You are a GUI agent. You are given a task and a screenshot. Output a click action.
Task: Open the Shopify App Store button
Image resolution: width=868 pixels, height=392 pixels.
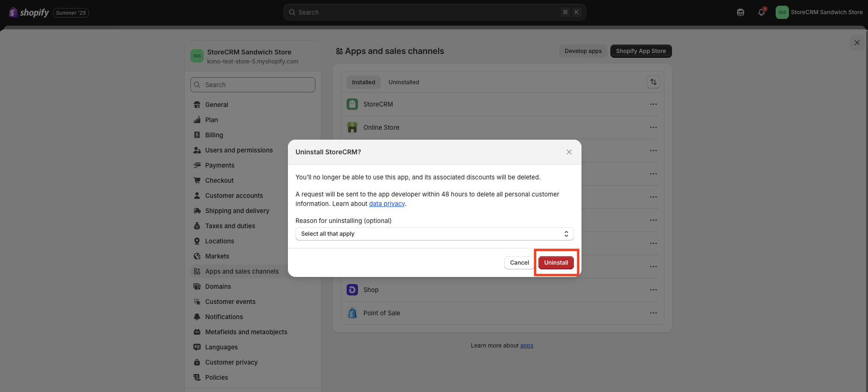641,51
